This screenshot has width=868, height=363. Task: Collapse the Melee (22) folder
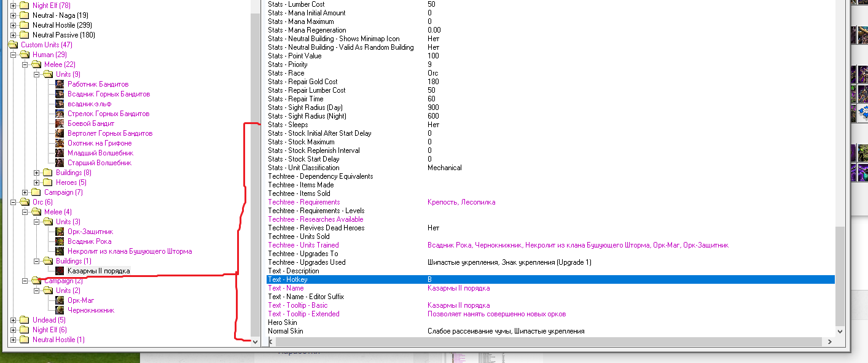pyautogui.click(x=25, y=64)
